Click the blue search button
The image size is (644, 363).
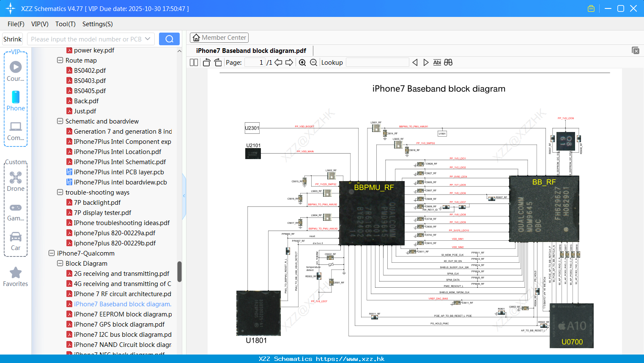(169, 39)
